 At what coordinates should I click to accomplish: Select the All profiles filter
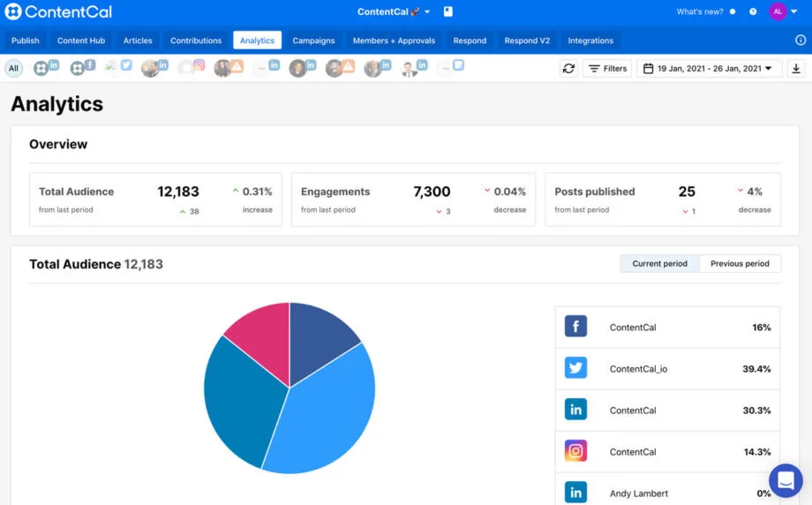tap(13, 68)
